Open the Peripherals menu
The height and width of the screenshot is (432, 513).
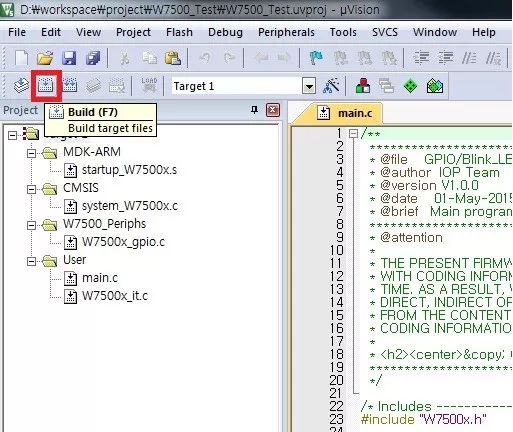(x=286, y=32)
